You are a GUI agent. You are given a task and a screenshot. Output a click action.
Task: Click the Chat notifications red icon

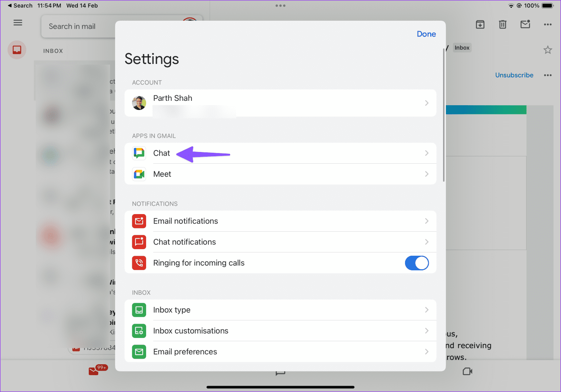coord(139,242)
